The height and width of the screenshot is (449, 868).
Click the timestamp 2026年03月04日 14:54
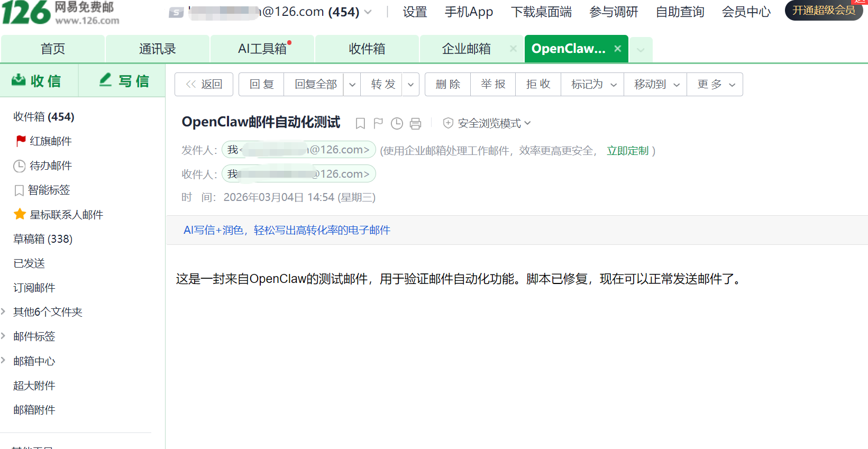coord(279,197)
